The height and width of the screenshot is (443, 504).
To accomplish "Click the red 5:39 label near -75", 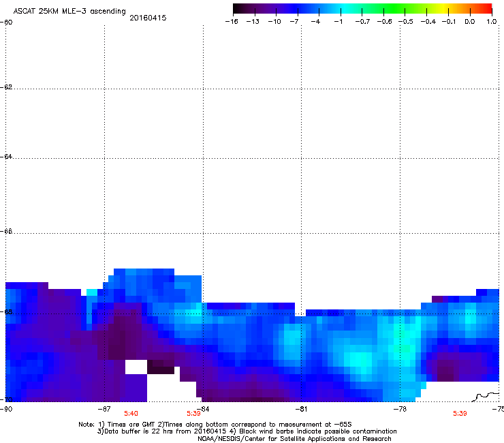I will pos(460,414).
